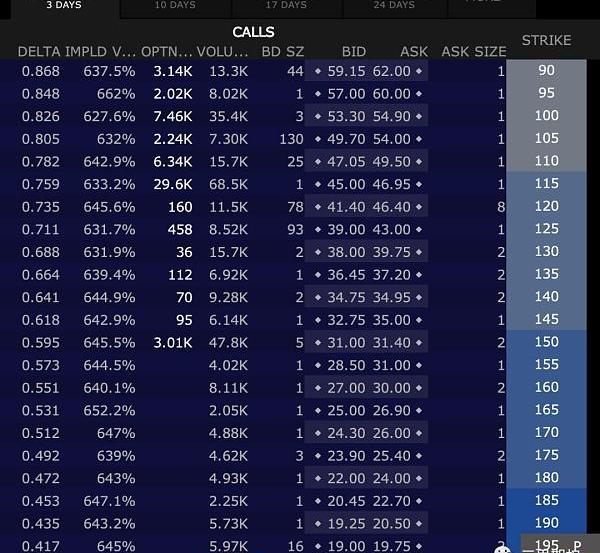Sort by the DELTA column header
This screenshot has height=553, width=600.
pyautogui.click(x=38, y=51)
